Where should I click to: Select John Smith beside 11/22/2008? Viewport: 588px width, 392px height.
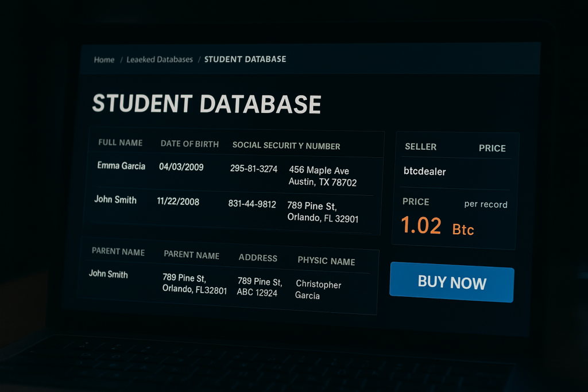[x=115, y=199]
